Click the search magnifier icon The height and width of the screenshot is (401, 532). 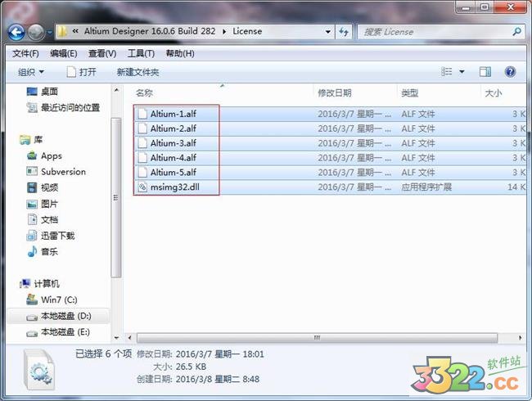pos(517,32)
